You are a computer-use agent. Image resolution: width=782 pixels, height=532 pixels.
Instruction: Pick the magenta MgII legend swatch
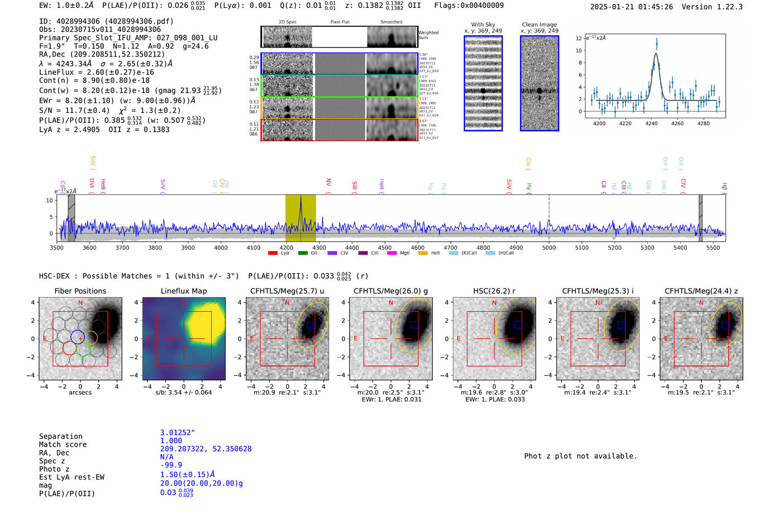coord(392,253)
